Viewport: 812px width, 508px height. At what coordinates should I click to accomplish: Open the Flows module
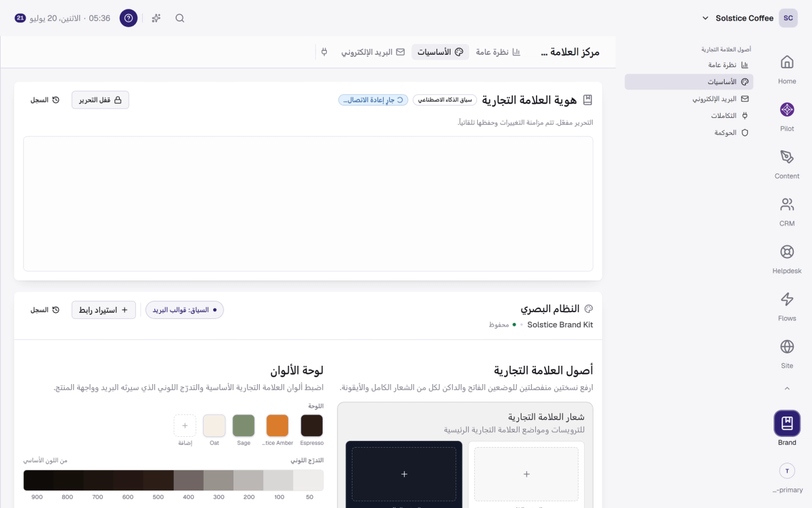[x=787, y=305]
